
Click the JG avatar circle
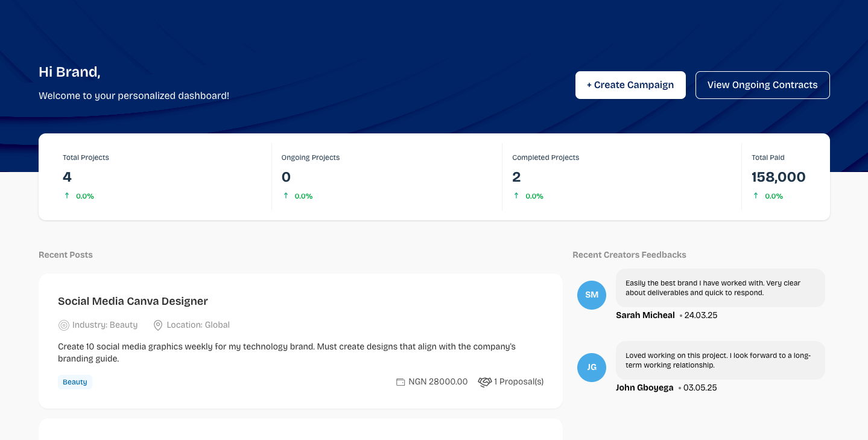[592, 368]
